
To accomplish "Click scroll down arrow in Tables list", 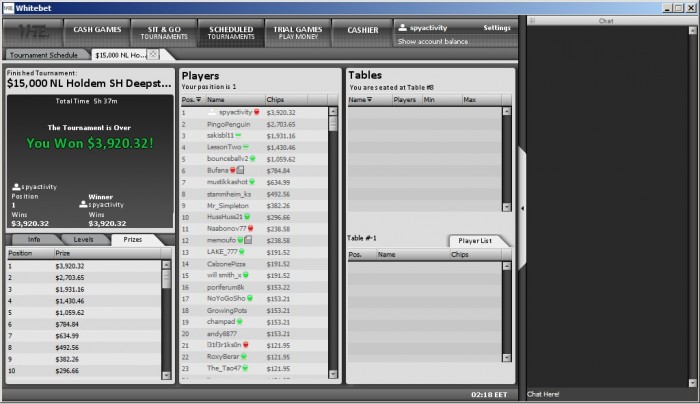I will pos(506,207).
